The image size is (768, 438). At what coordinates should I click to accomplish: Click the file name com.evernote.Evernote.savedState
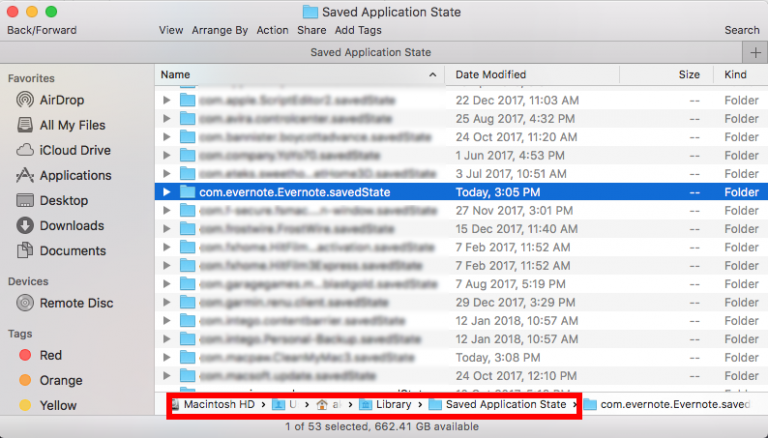click(x=294, y=192)
